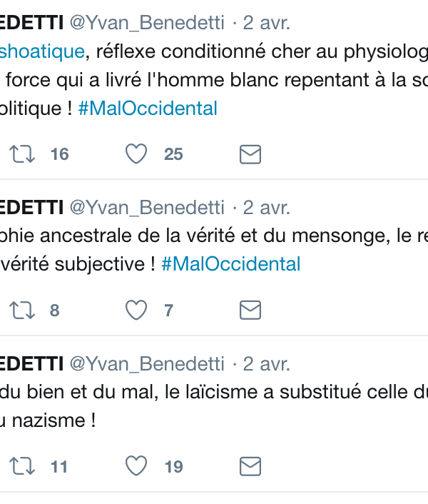428x504 pixels.
Task: Like the tweet with 25 likes
Action: click(x=136, y=154)
